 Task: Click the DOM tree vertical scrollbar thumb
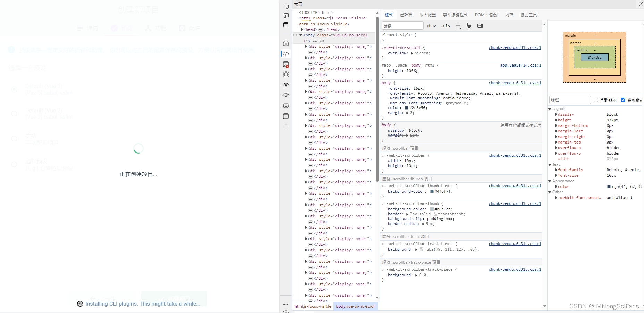pyautogui.click(x=377, y=99)
